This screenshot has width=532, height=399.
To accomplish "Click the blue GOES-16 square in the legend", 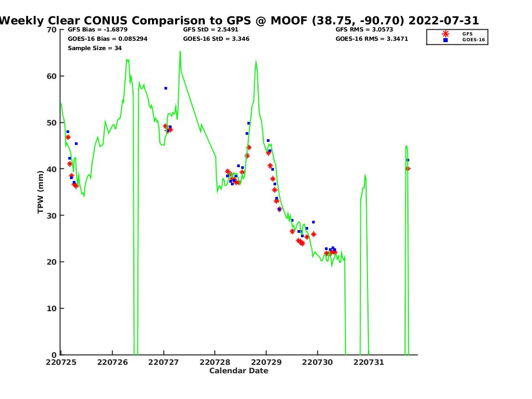I will click(446, 40).
